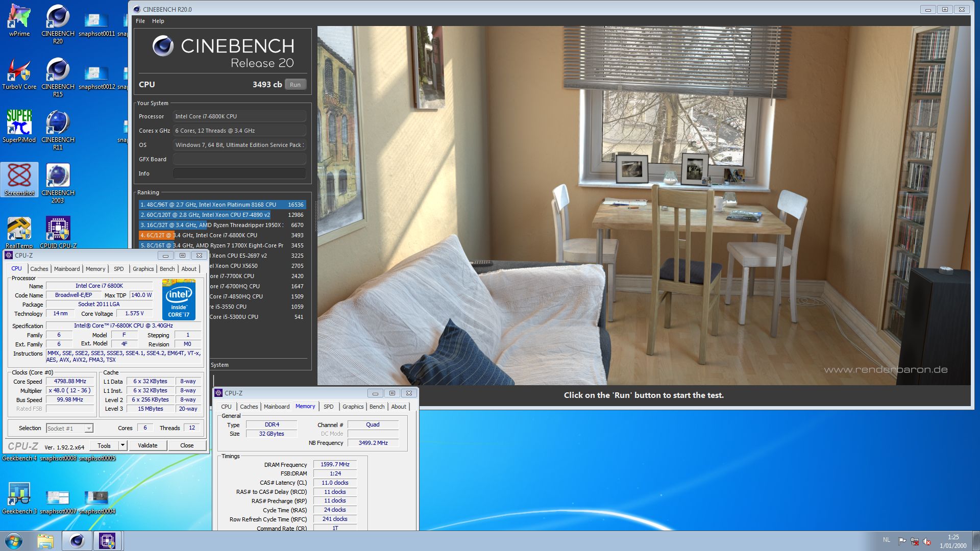Switch to Mainboard tab in lower CPU-Z window
This screenshot has width=980, height=551.
pos(277,407)
